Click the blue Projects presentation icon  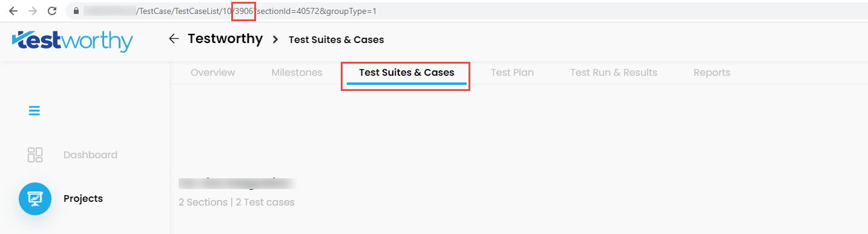click(x=35, y=199)
